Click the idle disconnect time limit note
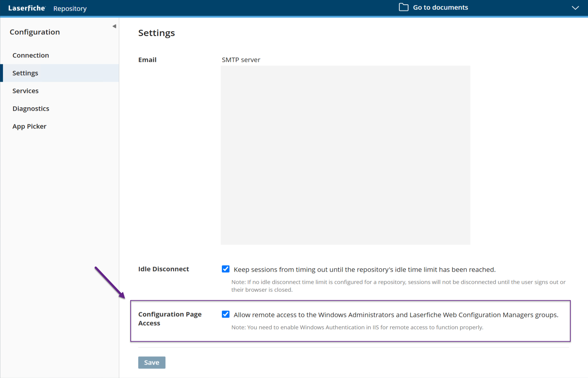Viewport: 588px width, 378px height. (x=398, y=286)
